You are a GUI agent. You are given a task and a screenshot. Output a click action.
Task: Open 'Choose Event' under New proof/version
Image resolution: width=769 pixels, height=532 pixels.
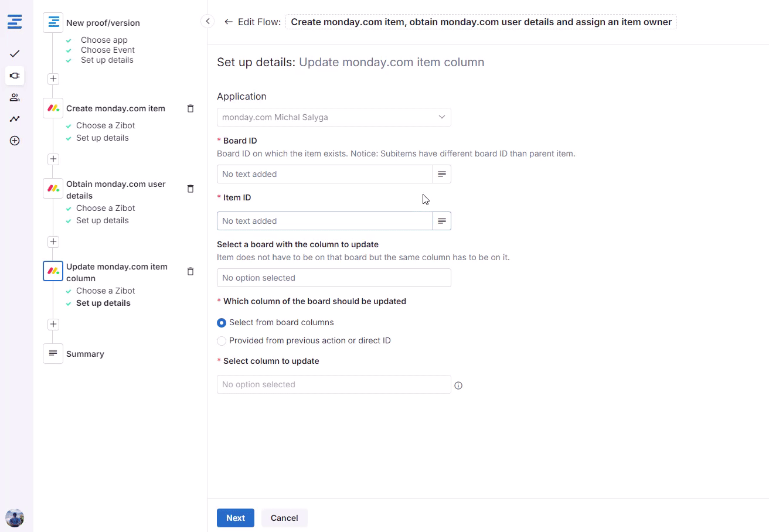107,50
